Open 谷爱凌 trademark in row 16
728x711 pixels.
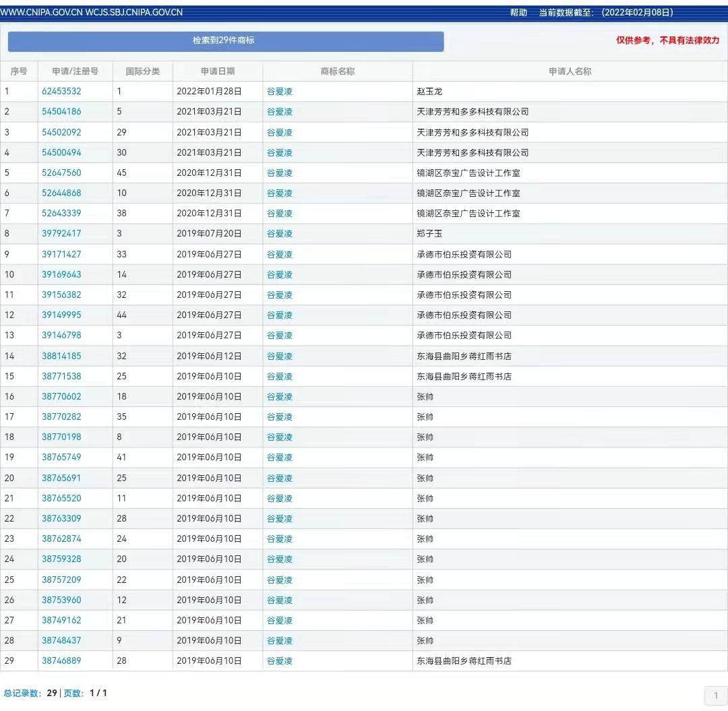point(280,397)
